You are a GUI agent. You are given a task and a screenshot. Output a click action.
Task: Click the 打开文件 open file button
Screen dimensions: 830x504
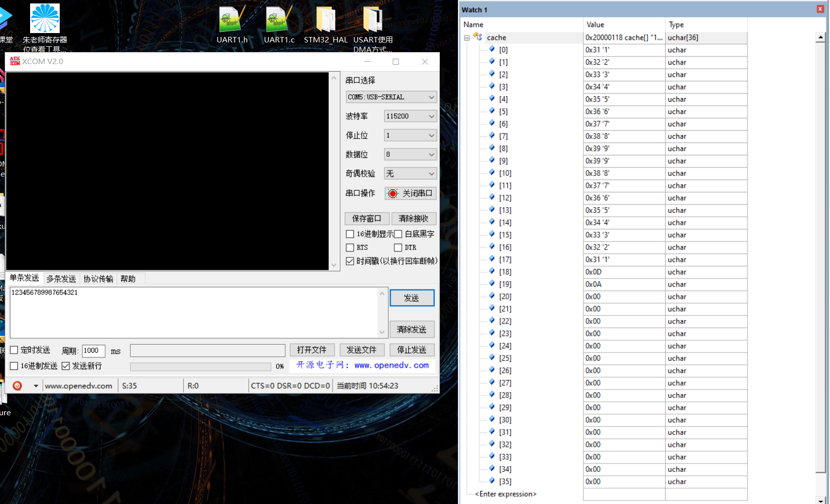tap(312, 350)
